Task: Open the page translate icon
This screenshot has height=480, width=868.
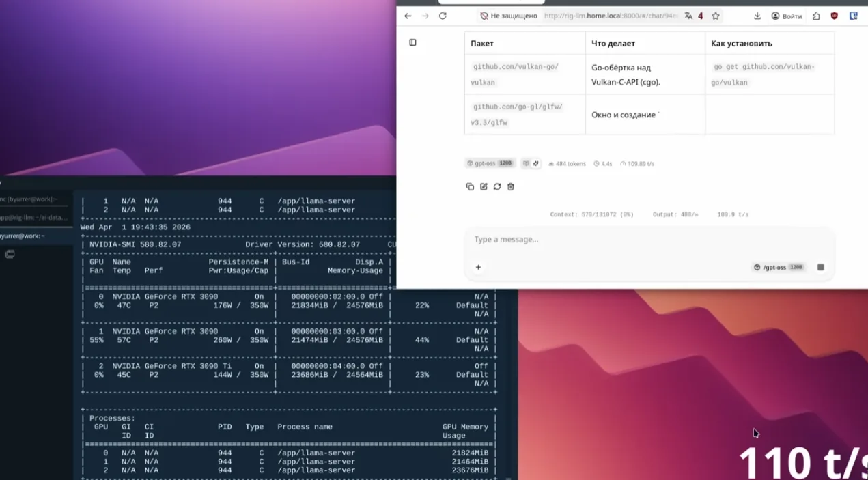Action: pyautogui.click(x=688, y=16)
